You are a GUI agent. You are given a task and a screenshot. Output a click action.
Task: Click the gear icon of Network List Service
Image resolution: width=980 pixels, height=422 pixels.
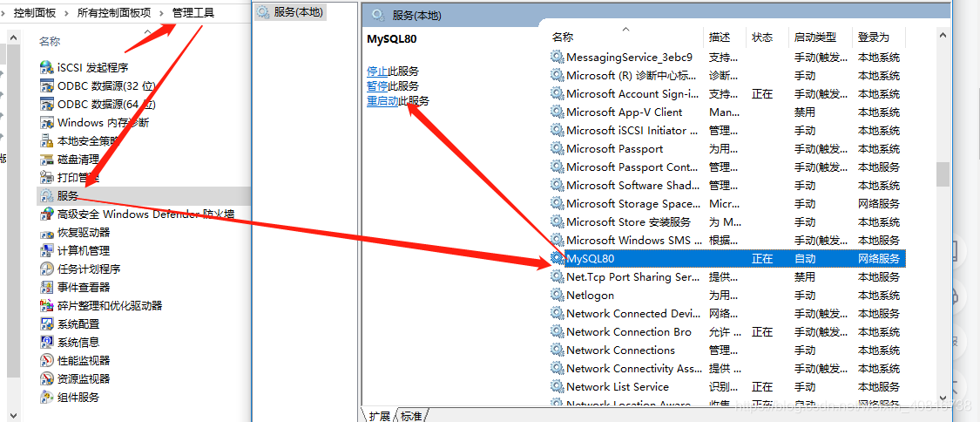click(557, 386)
